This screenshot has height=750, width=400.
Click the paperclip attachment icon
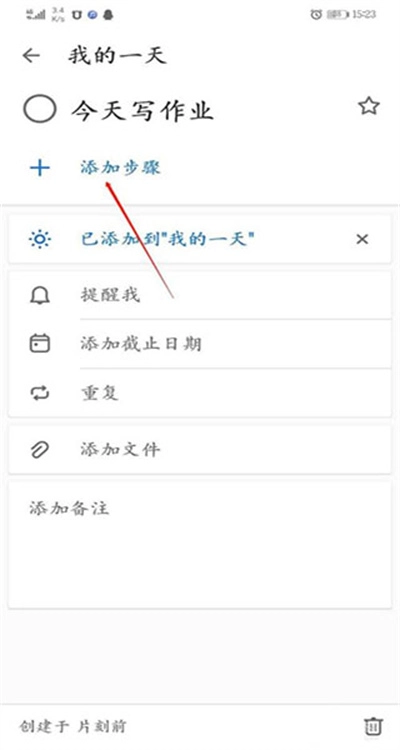pyautogui.click(x=40, y=450)
